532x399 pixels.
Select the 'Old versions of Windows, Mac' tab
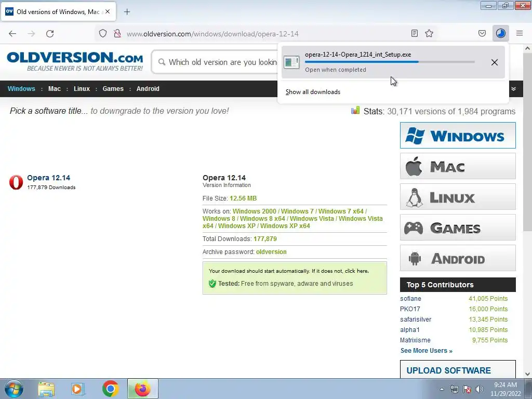(58, 12)
